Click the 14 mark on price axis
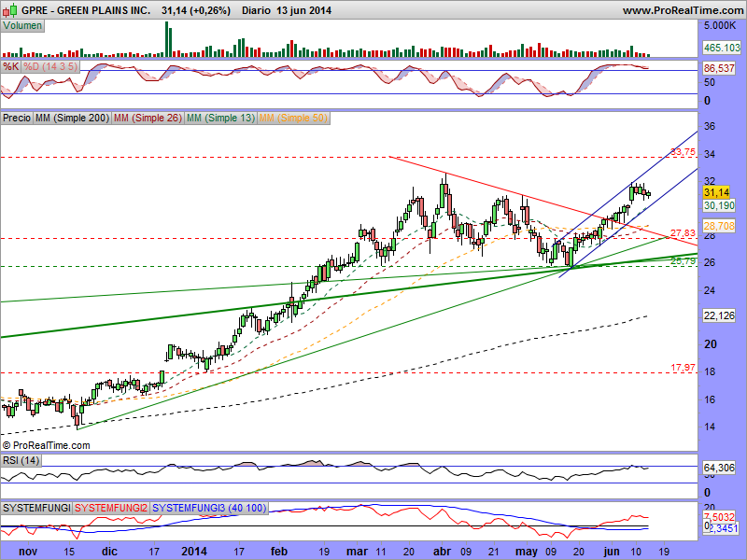 click(710, 427)
